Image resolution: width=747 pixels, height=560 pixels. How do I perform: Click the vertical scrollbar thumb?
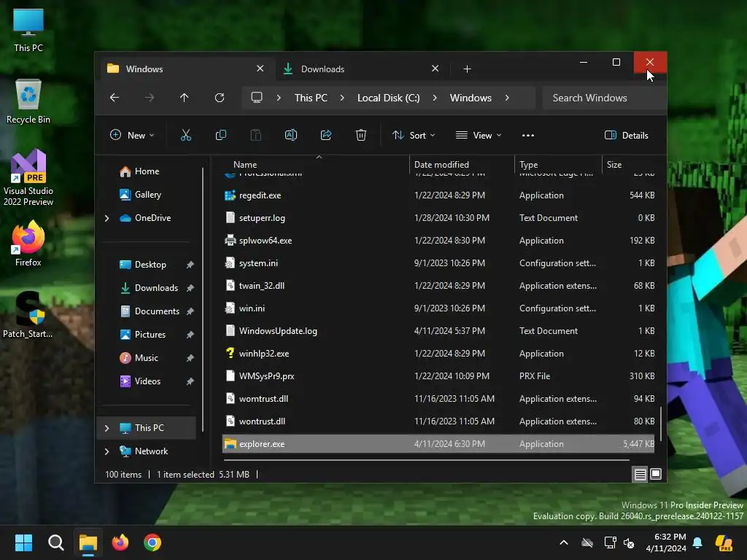(661, 423)
